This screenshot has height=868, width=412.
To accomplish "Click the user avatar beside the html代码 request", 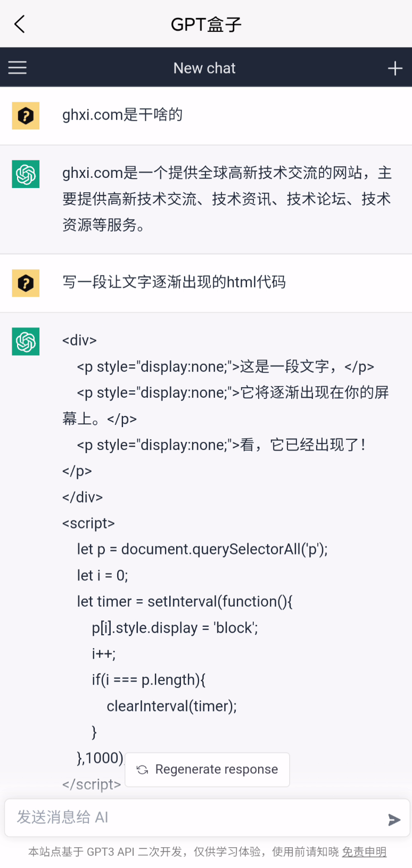I will pyautogui.click(x=26, y=283).
